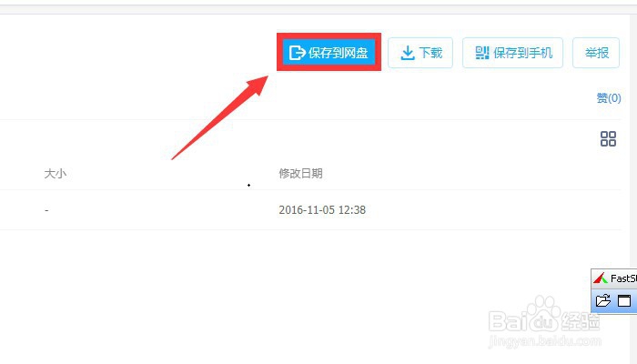The height and width of the screenshot is (364, 637).
Task: Click the QR code icon beside 保存到手机
Action: [482, 53]
